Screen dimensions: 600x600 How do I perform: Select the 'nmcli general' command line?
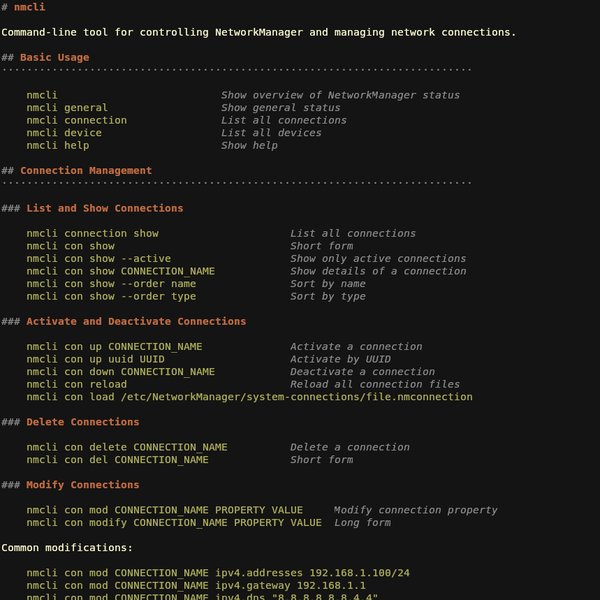point(67,108)
